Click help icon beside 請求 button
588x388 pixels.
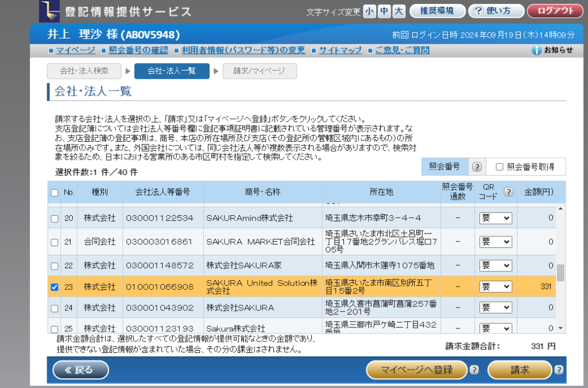(x=558, y=370)
